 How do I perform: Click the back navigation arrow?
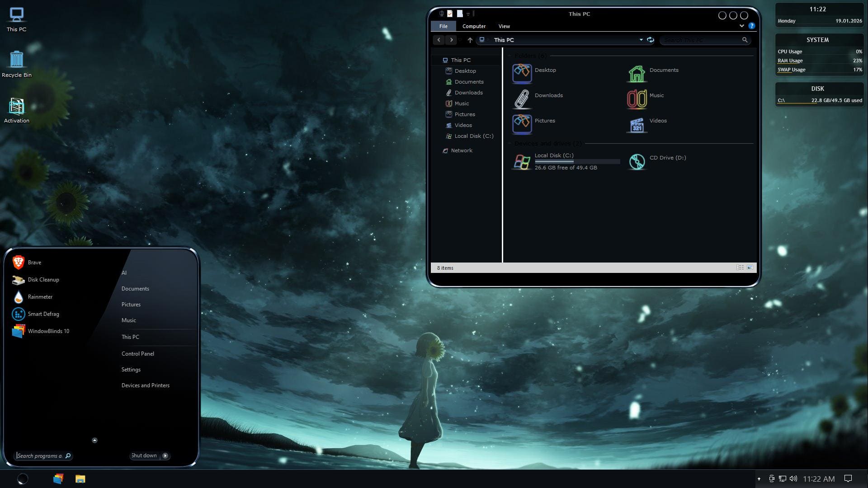(439, 40)
